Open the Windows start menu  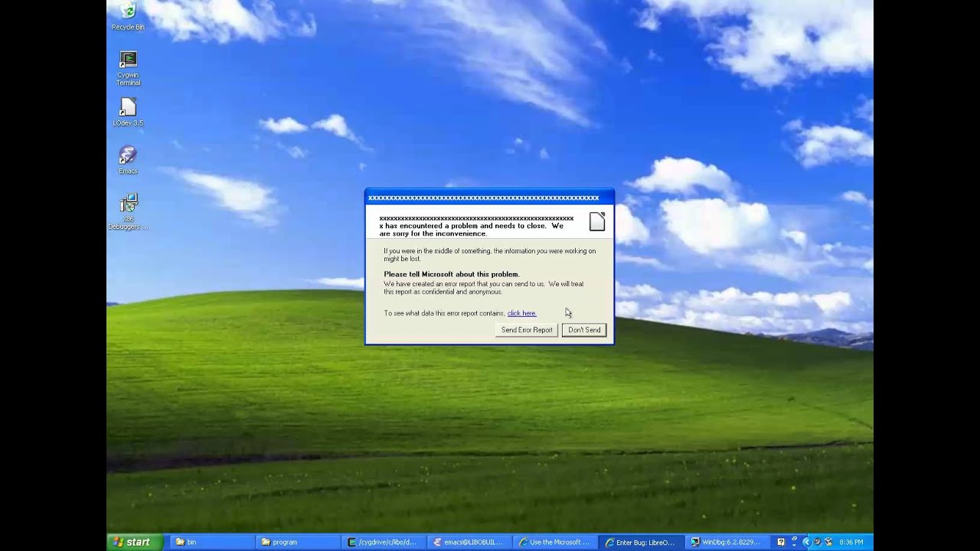[x=135, y=542]
